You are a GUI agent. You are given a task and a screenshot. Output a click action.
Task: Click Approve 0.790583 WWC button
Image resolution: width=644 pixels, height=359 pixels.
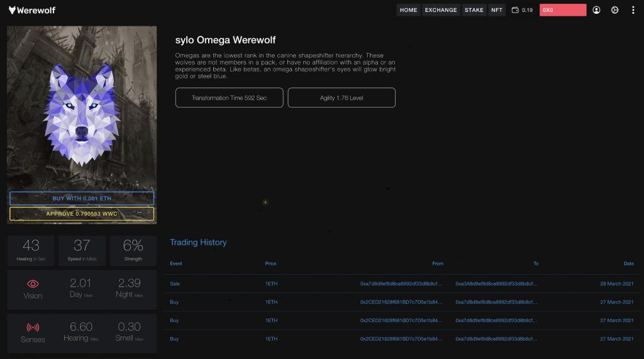tap(82, 214)
